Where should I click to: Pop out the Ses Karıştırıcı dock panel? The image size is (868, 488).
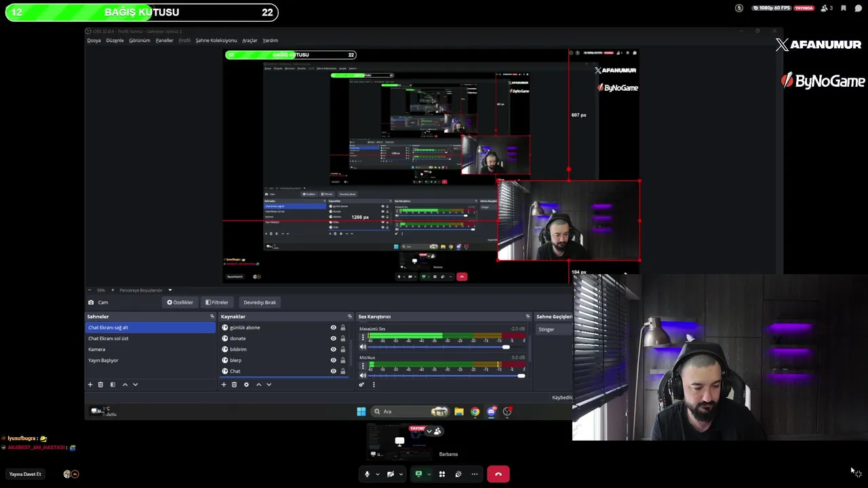(528, 317)
